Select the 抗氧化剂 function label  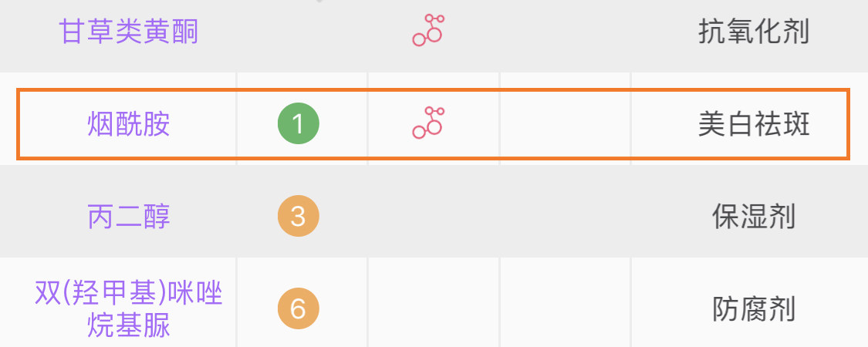pos(753,32)
